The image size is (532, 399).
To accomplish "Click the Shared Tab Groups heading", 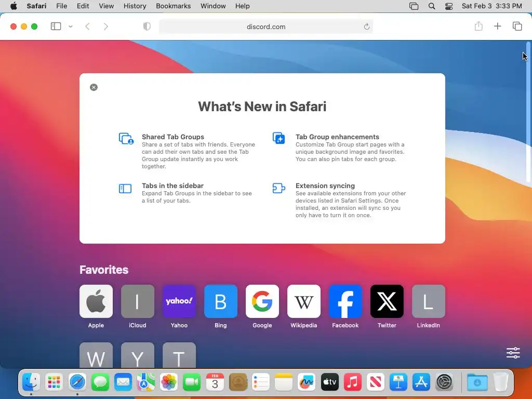I will 173,137.
